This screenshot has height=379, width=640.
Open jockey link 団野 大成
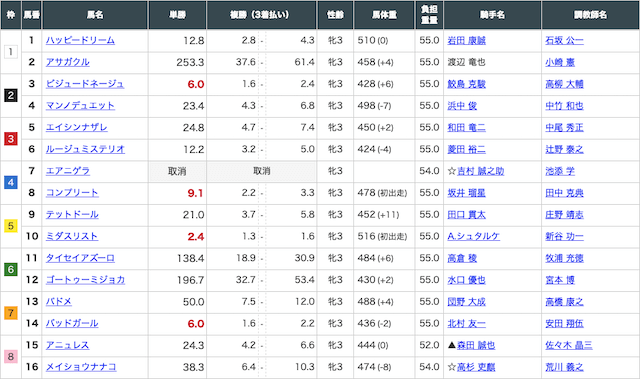(467, 301)
